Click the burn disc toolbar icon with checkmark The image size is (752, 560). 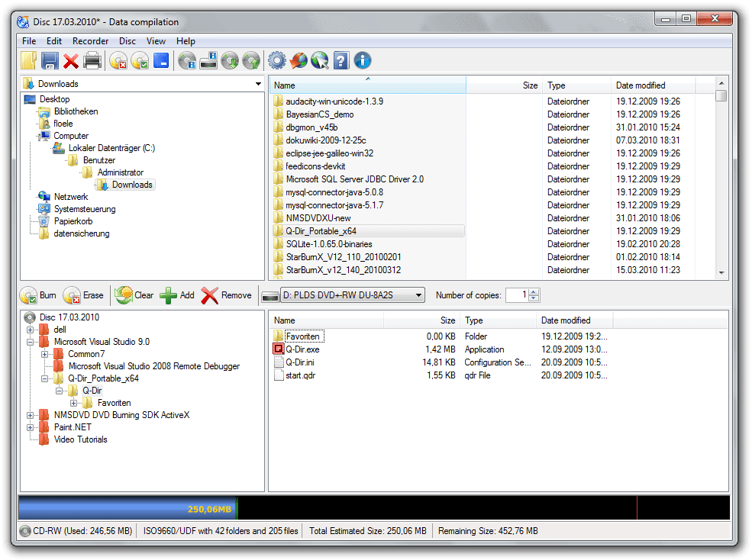(x=140, y=61)
